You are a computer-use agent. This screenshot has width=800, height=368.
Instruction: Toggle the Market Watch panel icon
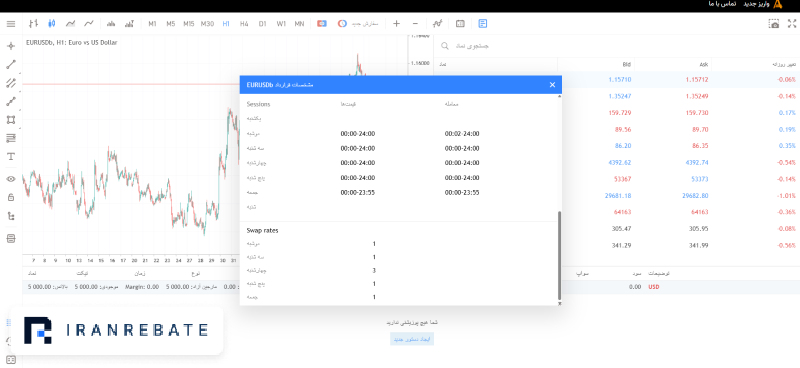(483, 23)
